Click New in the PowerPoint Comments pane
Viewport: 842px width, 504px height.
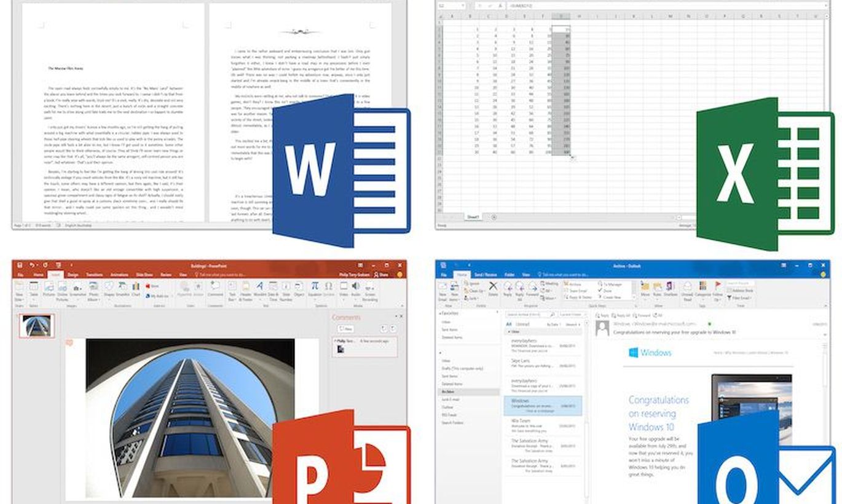[x=346, y=329]
